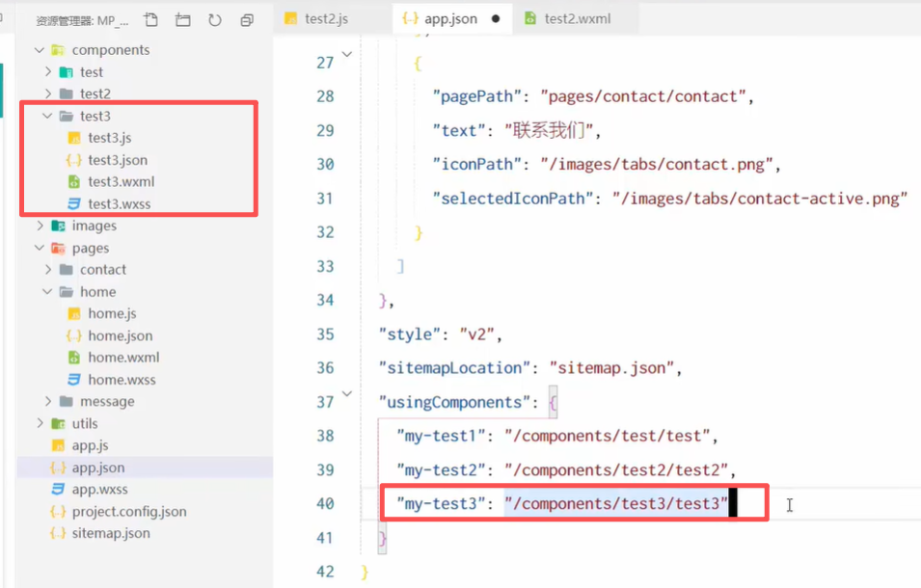Click "selectedIconPath" key on line 31
Image resolution: width=921 pixels, height=588 pixels.
(x=513, y=199)
